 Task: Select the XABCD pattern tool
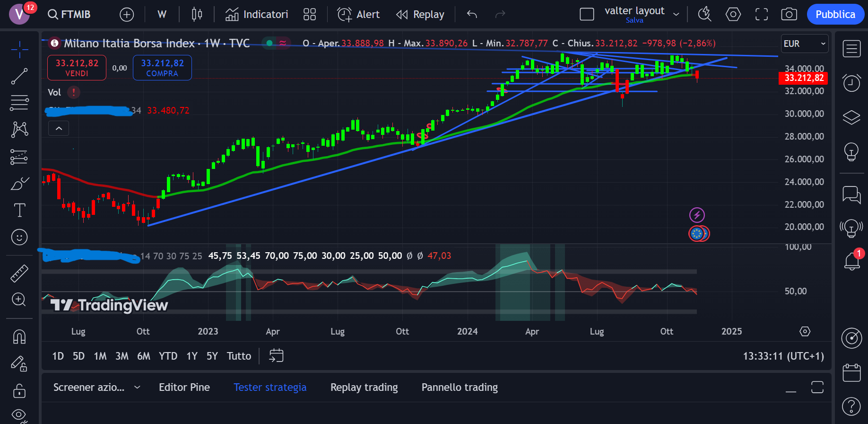tap(19, 130)
